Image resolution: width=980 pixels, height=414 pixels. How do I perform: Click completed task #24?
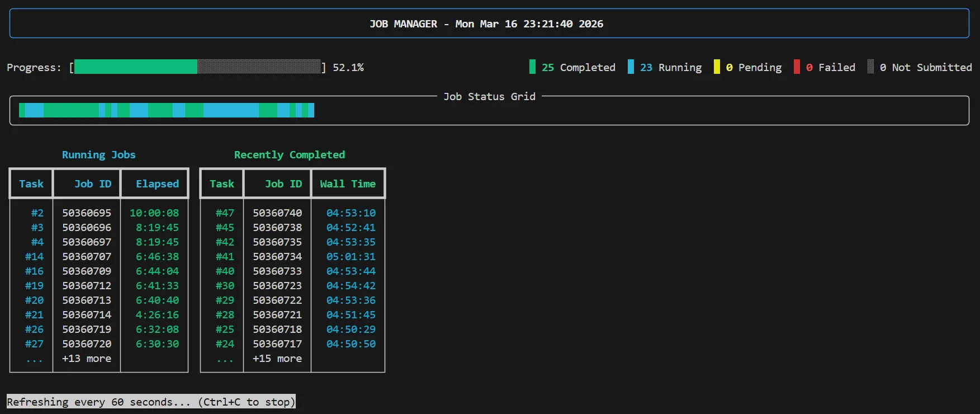225,344
